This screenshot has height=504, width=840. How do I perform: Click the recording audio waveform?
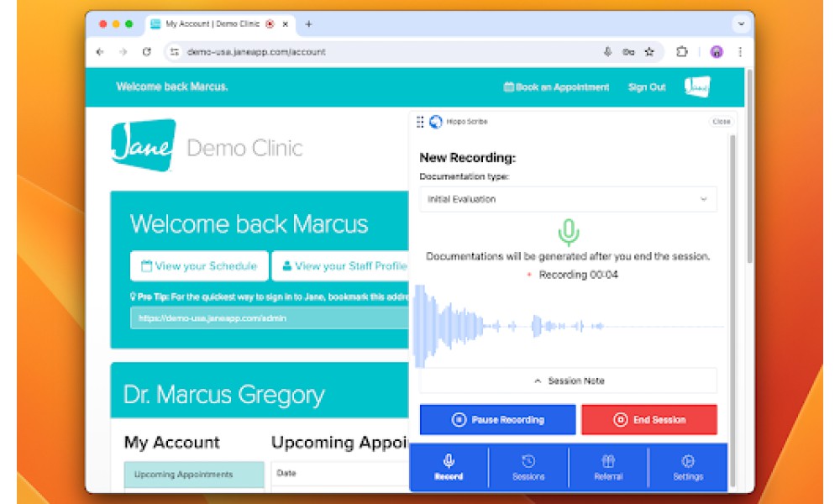(568, 326)
